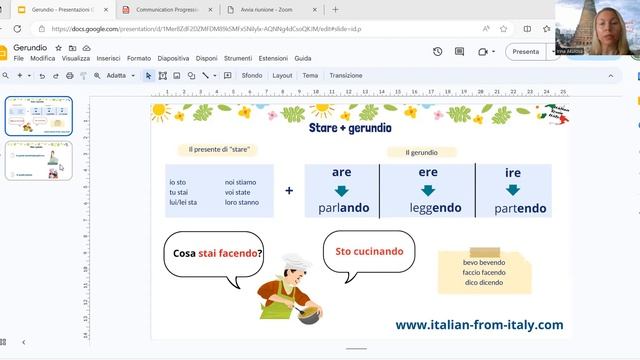Image resolution: width=640 pixels, height=360 pixels.
Task: Click the Transizione button
Action: pos(346,76)
